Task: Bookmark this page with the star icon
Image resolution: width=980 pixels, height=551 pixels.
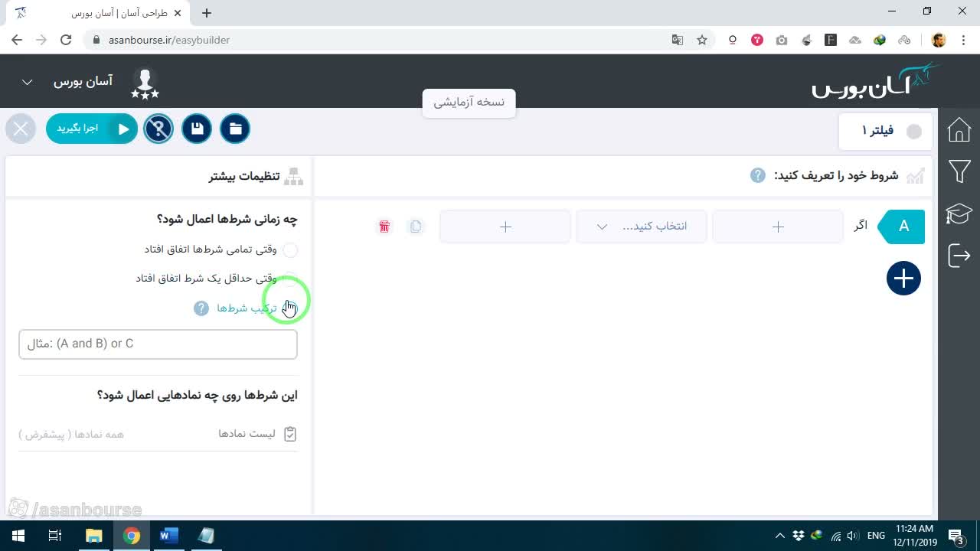Action: [x=702, y=40]
